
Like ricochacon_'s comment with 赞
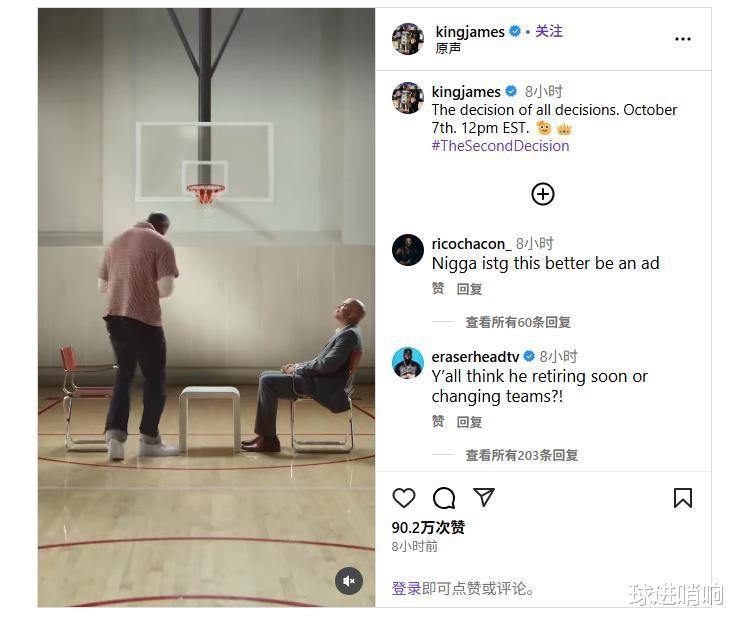tap(438, 288)
